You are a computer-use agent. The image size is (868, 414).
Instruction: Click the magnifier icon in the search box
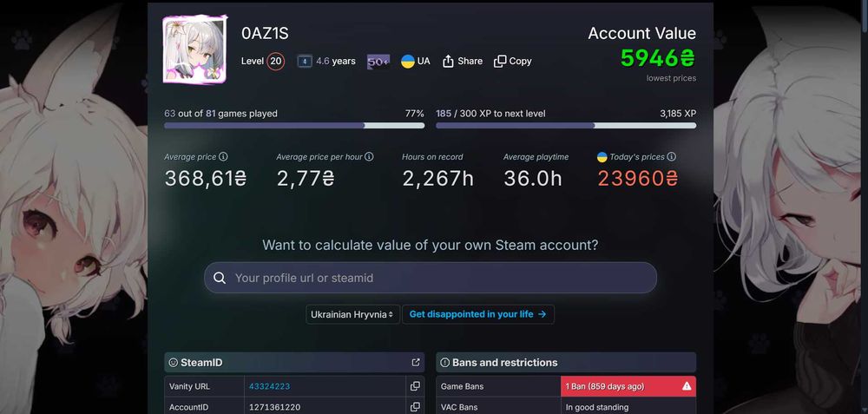tap(220, 278)
